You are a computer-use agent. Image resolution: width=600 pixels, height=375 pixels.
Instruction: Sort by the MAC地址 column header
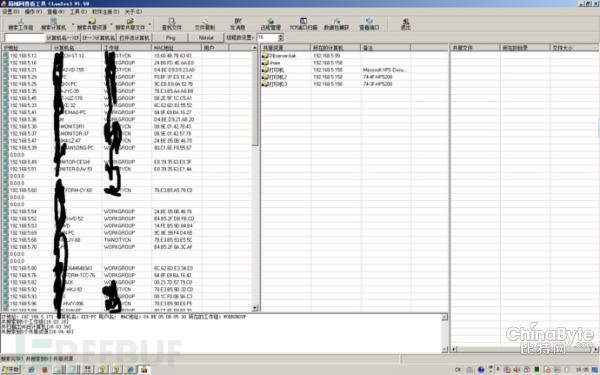point(176,48)
